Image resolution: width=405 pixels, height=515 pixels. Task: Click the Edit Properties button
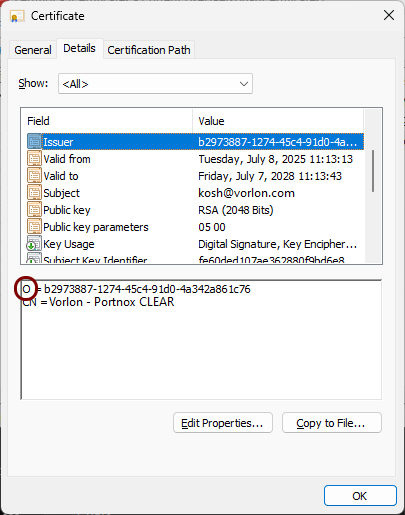coord(223,423)
